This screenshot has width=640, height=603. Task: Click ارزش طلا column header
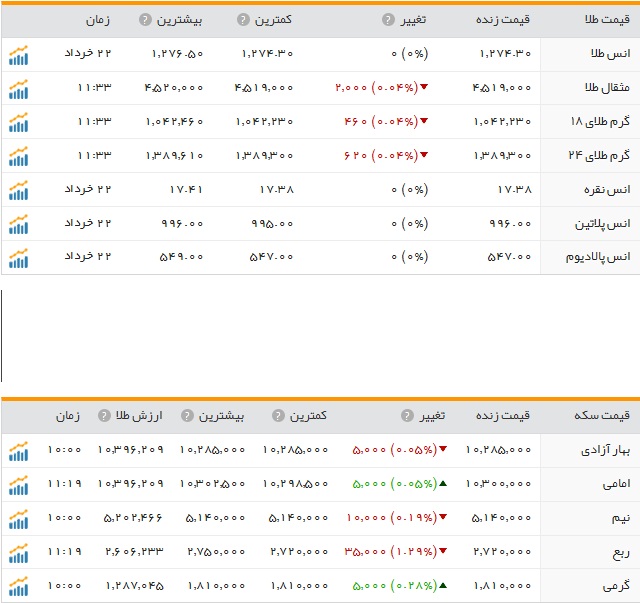(x=139, y=416)
